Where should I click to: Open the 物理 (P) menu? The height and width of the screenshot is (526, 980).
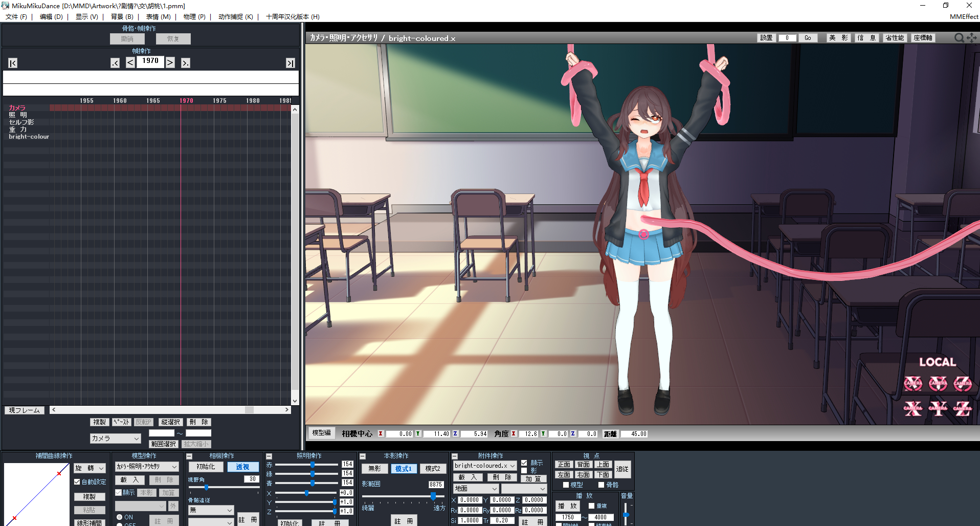click(194, 17)
